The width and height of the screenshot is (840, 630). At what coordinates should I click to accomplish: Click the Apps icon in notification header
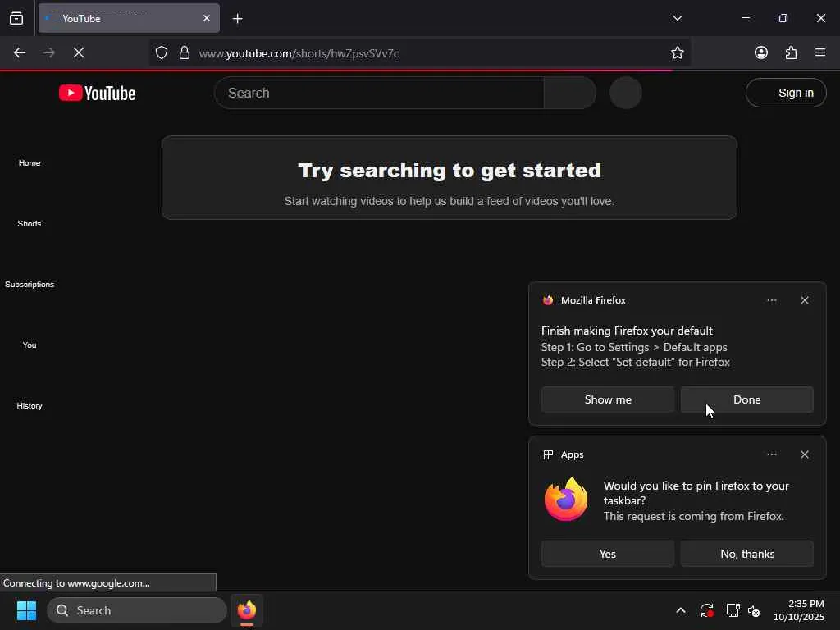coord(547,454)
